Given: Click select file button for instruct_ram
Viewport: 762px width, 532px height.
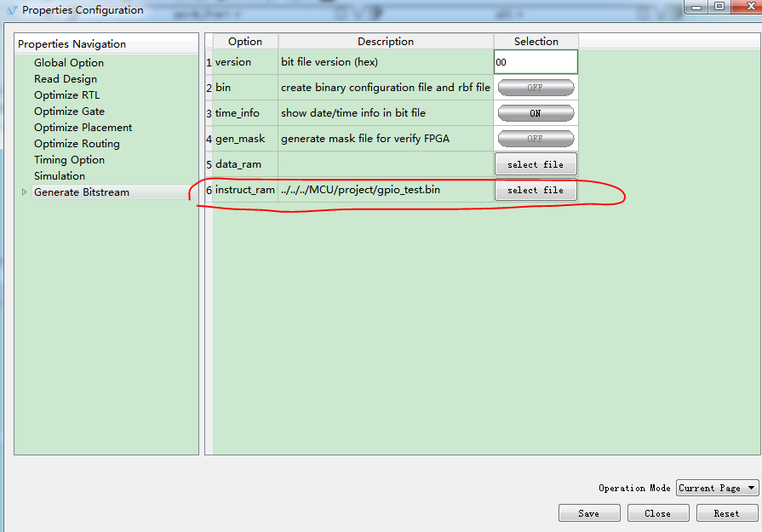Looking at the screenshot, I should [x=536, y=190].
